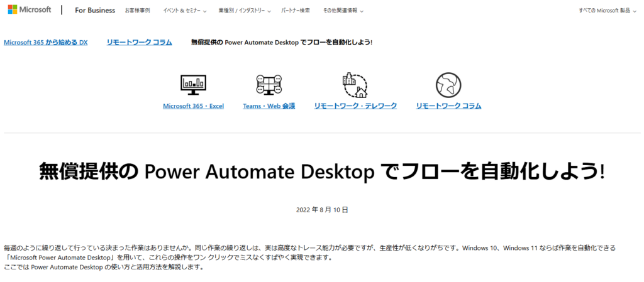Open the パートナー検索 menu item
The image size is (644, 282).
coord(296,11)
